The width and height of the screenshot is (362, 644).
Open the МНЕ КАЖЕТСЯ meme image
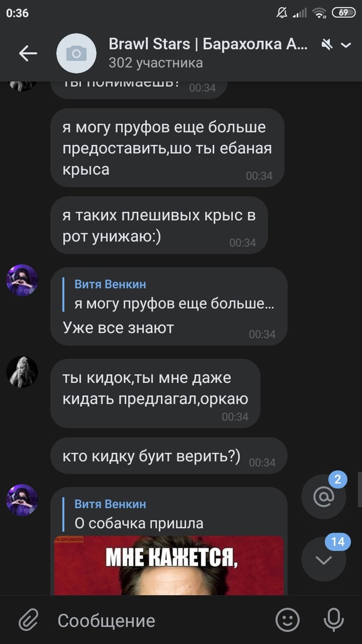pos(169,565)
